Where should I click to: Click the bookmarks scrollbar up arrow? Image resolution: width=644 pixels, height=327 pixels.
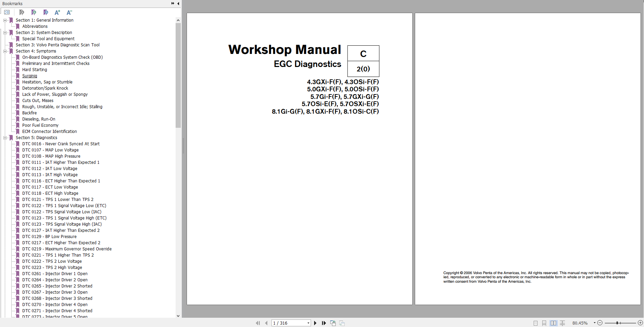178,20
